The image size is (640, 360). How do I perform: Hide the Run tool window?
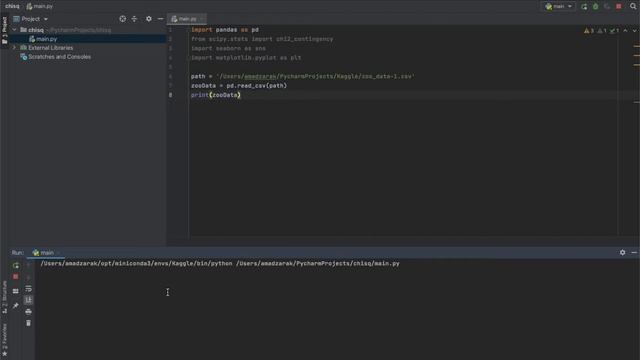point(634,253)
